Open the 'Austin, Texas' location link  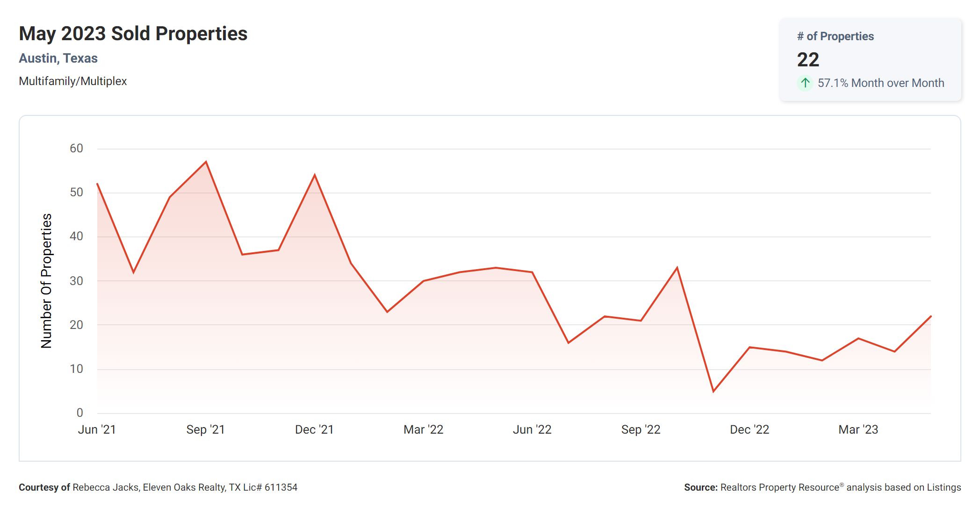[x=58, y=58]
